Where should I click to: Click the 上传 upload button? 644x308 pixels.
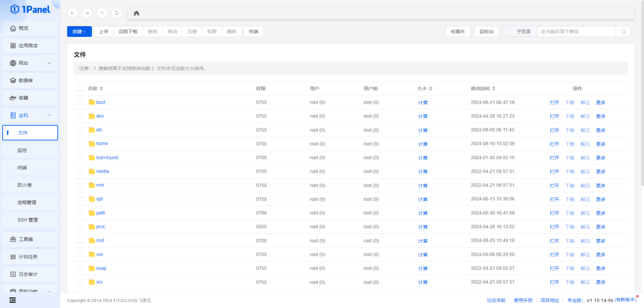point(103,32)
